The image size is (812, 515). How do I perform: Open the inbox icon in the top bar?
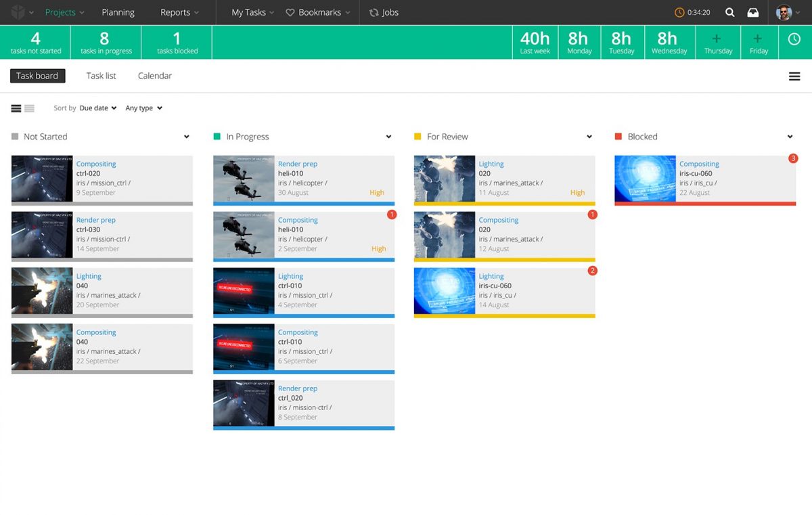tap(753, 12)
